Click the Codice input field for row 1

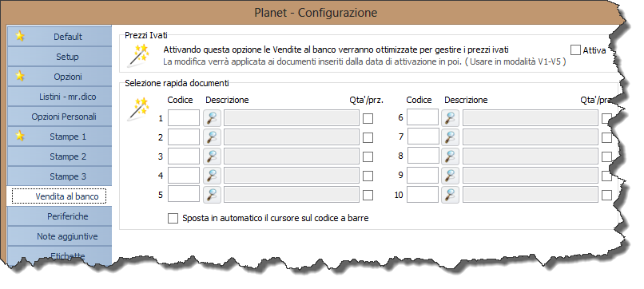point(184,118)
